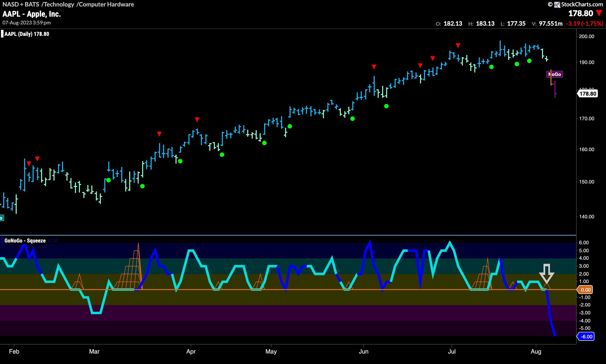Click the -3.00 oscillator axis label
This screenshot has height=364, width=606.
(x=584, y=313)
